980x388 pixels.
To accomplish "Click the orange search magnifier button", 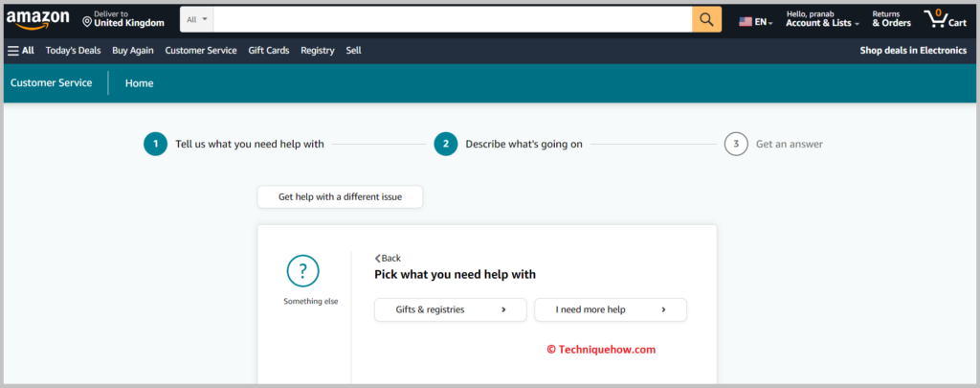I will [706, 20].
